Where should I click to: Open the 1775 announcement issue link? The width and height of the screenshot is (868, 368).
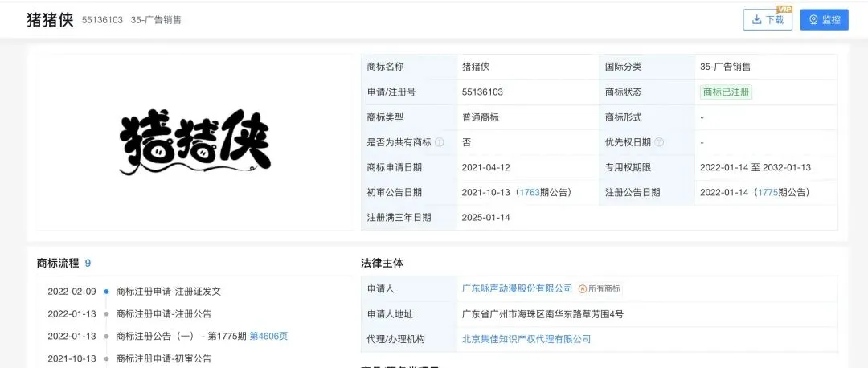tap(768, 193)
